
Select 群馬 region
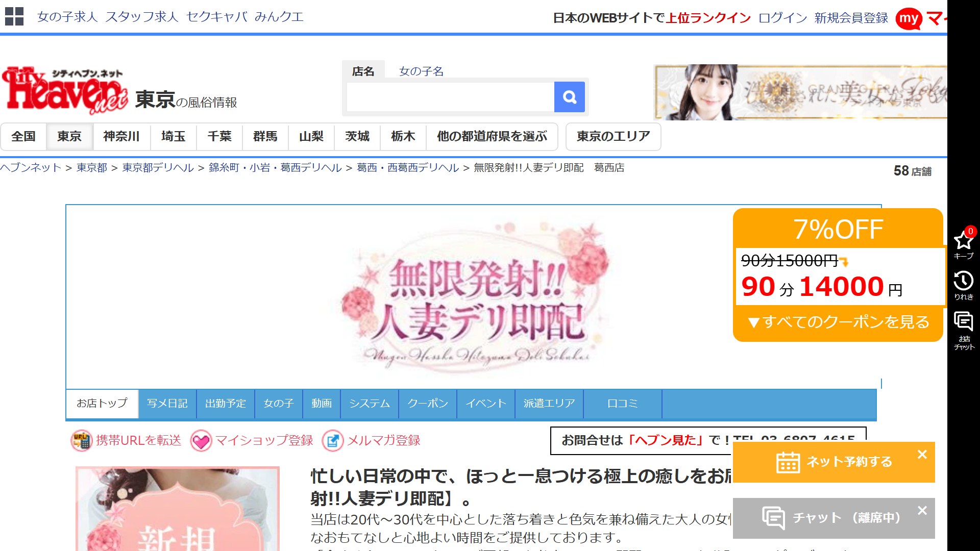point(265,136)
